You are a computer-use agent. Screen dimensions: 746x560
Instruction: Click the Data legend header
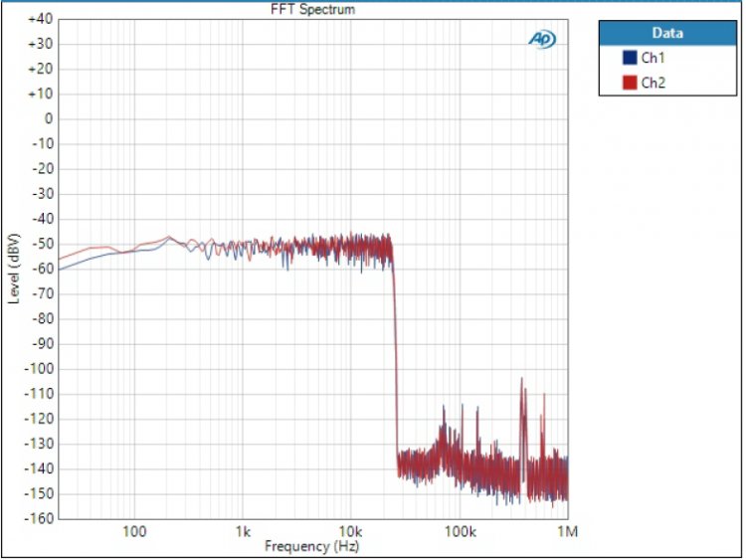coord(667,33)
